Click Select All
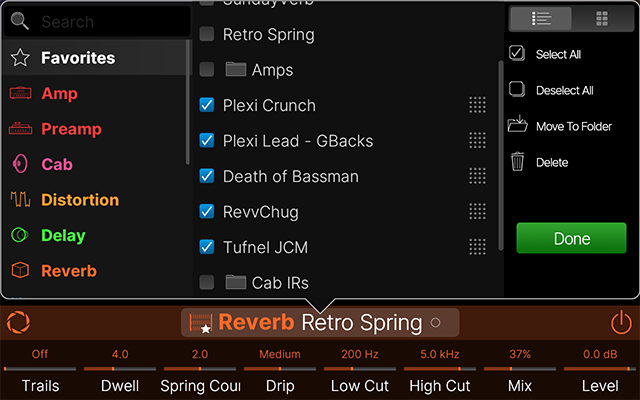Image resolution: width=640 pixels, height=400 pixels. pos(545,54)
